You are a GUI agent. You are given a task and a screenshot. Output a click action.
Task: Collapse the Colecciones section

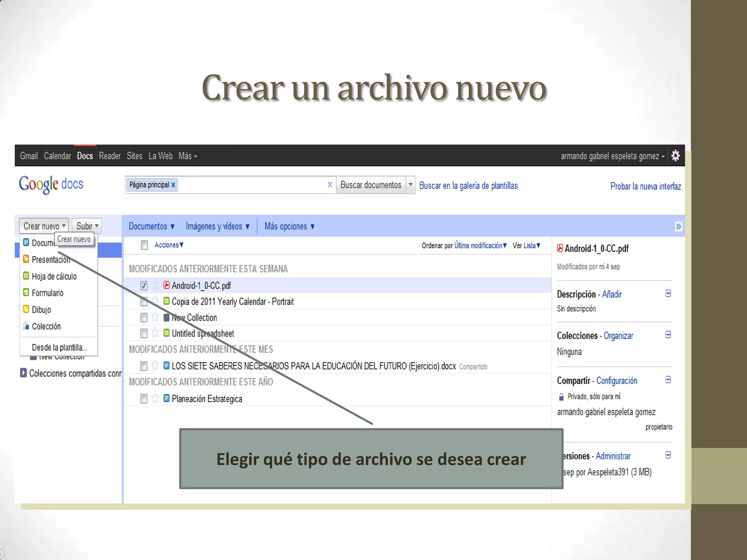668,335
